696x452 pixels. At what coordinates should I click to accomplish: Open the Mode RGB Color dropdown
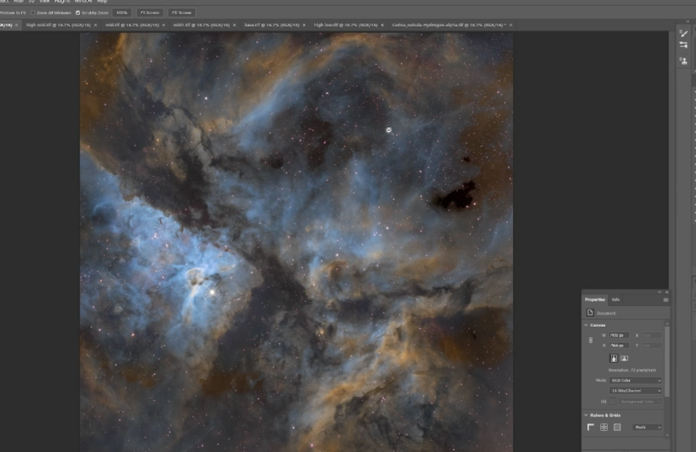click(635, 381)
